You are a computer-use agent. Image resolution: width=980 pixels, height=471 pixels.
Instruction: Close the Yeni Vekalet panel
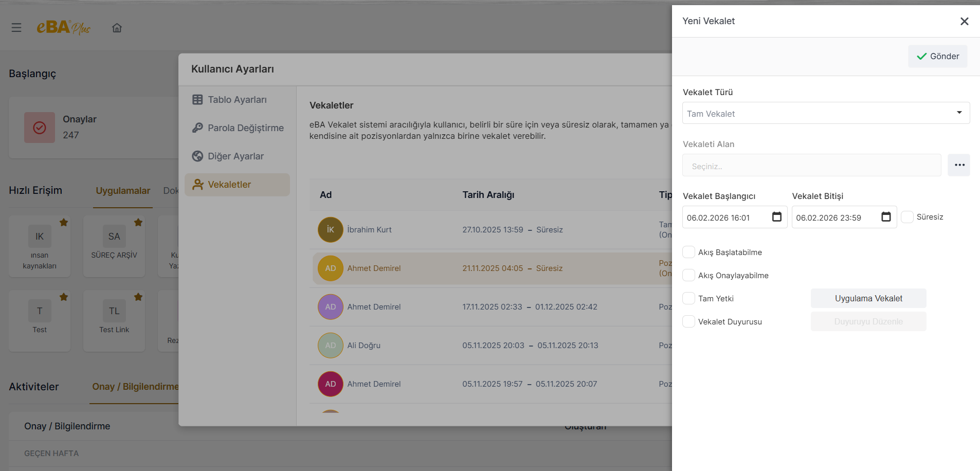click(964, 21)
